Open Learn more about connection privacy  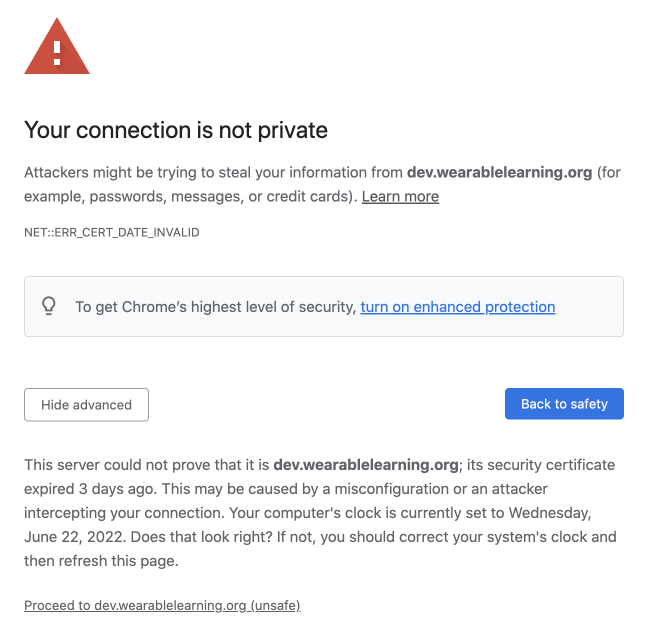(399, 196)
